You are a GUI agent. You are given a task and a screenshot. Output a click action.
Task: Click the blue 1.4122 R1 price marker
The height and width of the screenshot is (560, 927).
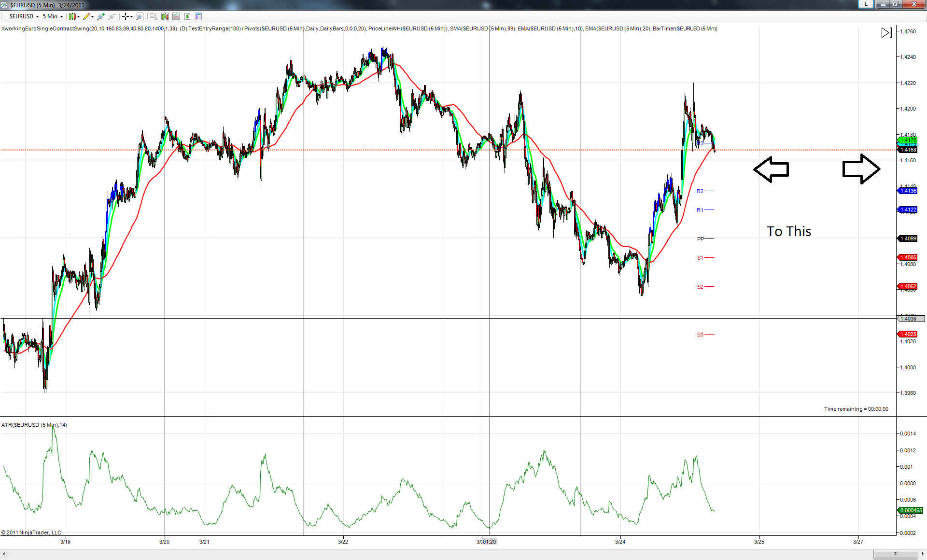click(x=908, y=210)
